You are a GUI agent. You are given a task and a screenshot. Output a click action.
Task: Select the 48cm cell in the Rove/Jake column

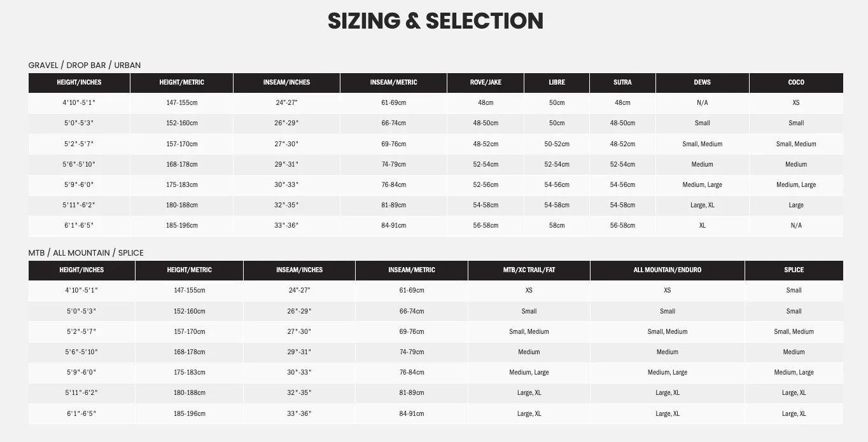click(486, 102)
